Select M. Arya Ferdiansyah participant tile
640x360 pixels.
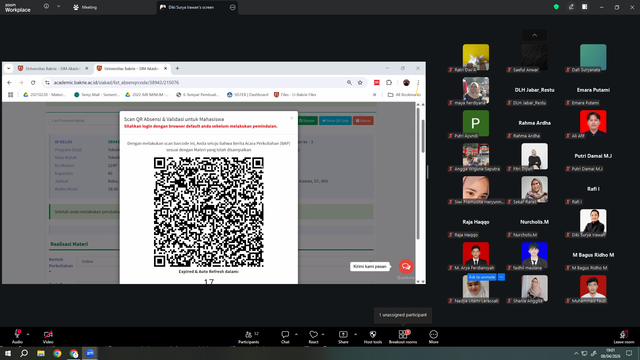[x=476, y=256]
